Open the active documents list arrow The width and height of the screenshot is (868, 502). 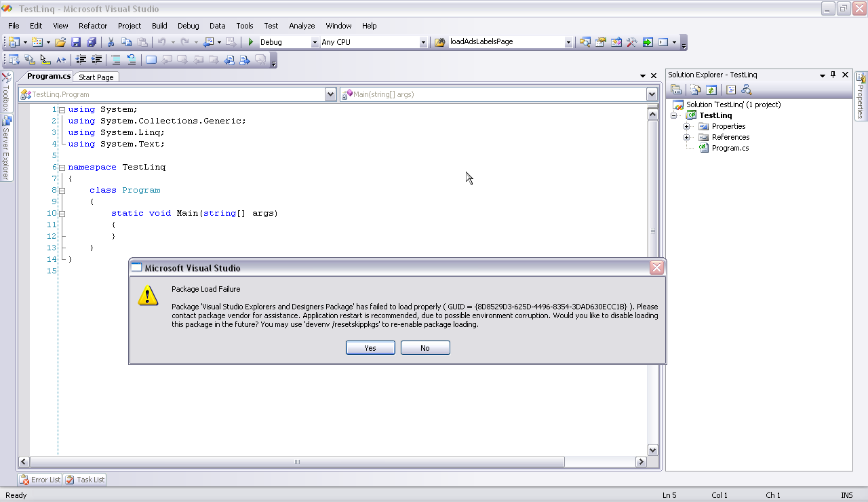coord(643,76)
